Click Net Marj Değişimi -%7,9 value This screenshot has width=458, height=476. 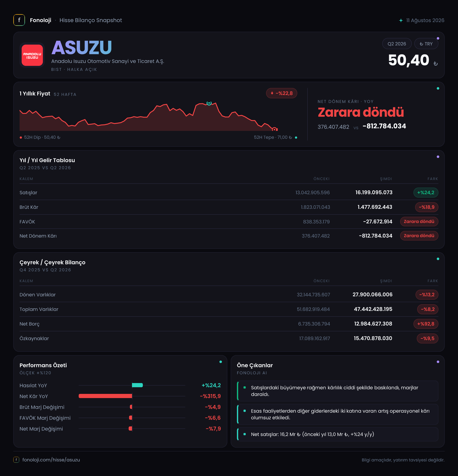213,429
